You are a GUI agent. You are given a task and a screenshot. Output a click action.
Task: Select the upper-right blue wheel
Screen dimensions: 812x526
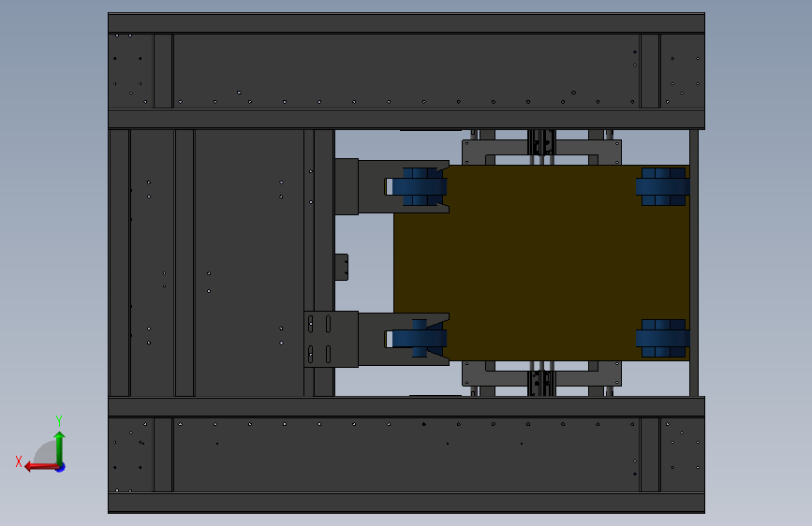tap(663, 186)
